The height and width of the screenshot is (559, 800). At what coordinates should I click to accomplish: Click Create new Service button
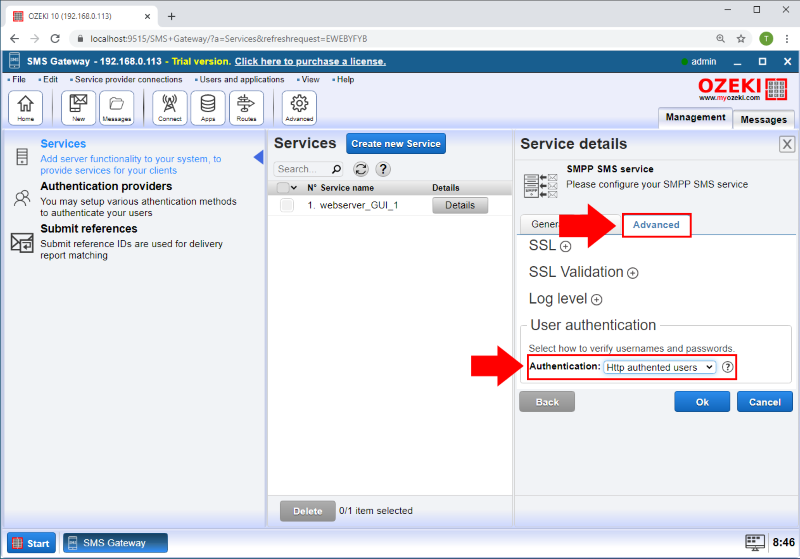tap(396, 144)
